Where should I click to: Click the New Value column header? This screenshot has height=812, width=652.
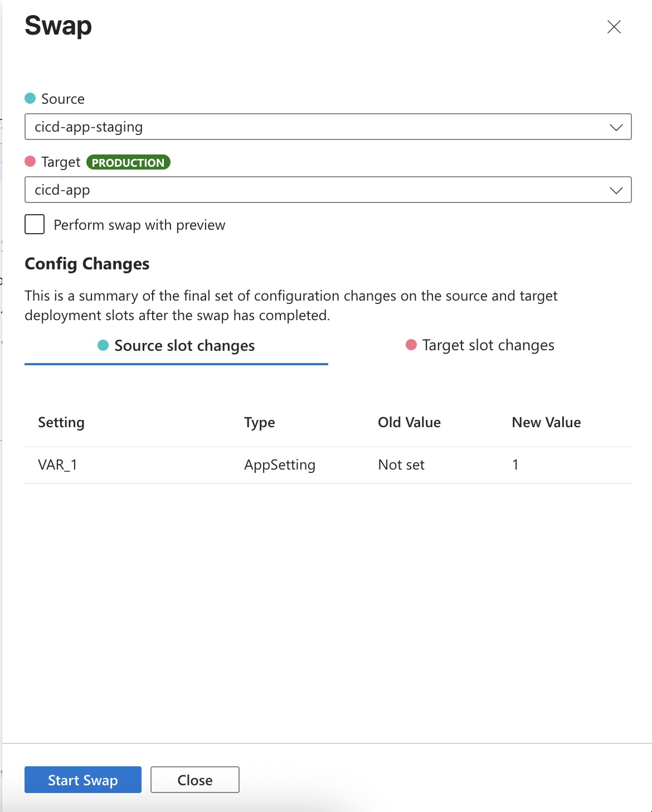(546, 423)
